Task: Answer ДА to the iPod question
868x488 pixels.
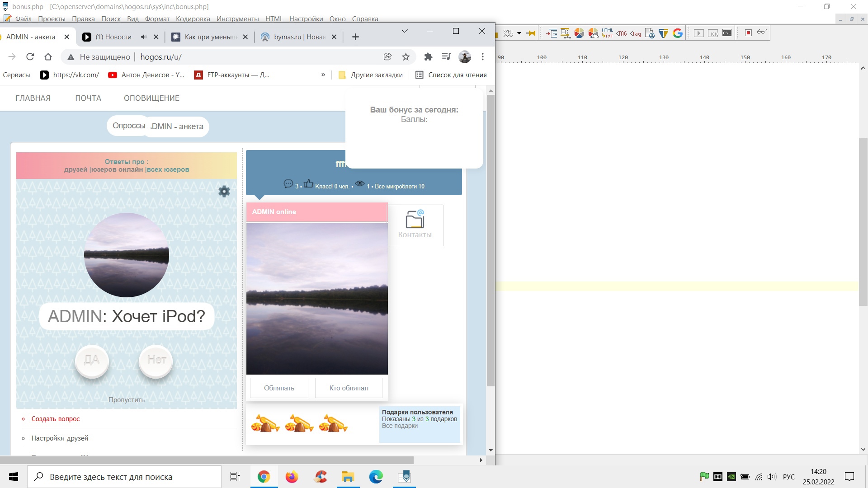Action: (92, 360)
